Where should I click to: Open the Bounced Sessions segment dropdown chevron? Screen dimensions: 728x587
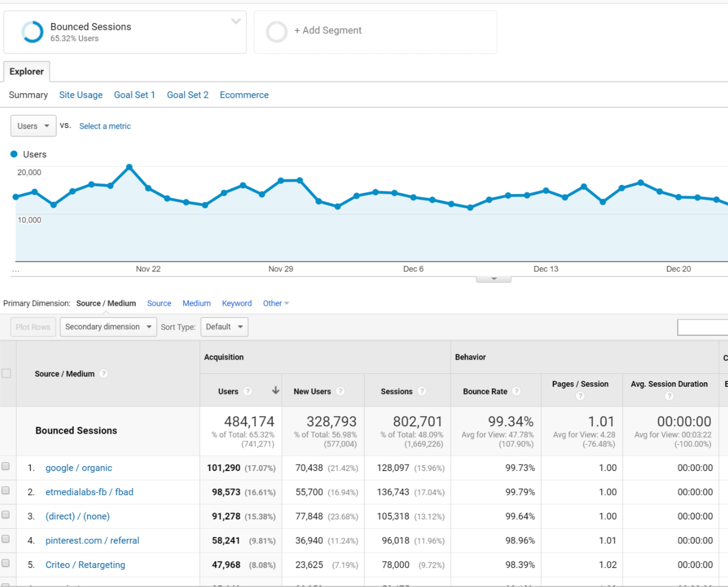coord(236,21)
